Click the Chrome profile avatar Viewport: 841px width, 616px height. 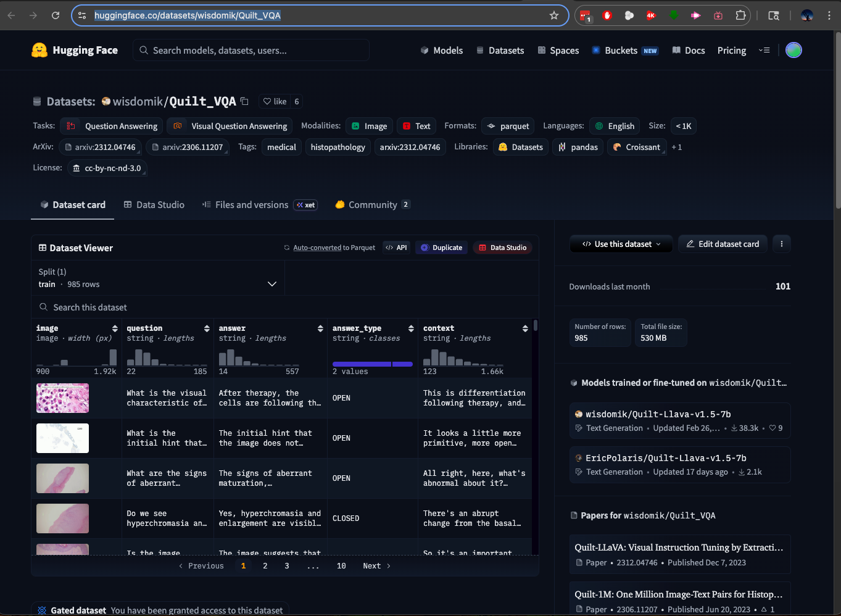807,15
